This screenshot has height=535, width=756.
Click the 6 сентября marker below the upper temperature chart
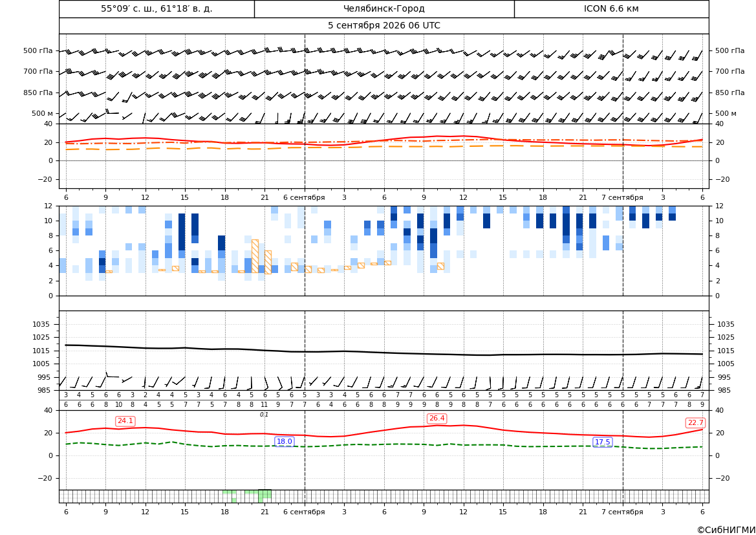[x=304, y=197]
